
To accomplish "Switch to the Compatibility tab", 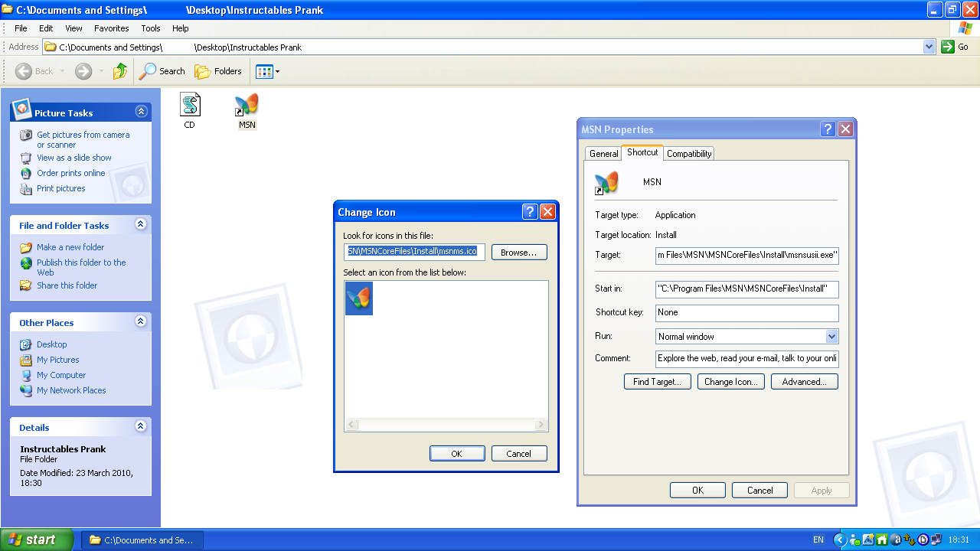I will (x=689, y=154).
